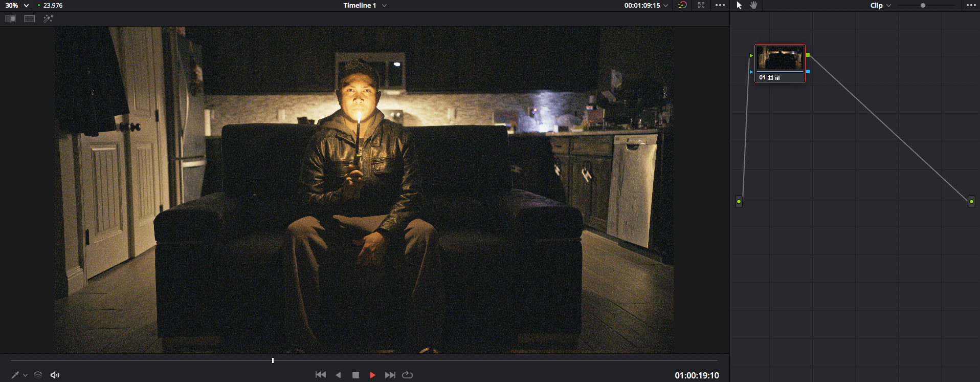This screenshot has height=382, width=980.
Task: Select node 01 thumbnail in the graph
Action: (780, 58)
